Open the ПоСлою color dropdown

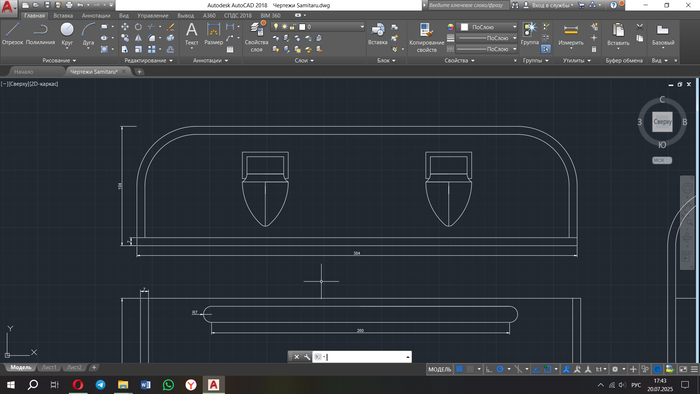[x=488, y=27]
